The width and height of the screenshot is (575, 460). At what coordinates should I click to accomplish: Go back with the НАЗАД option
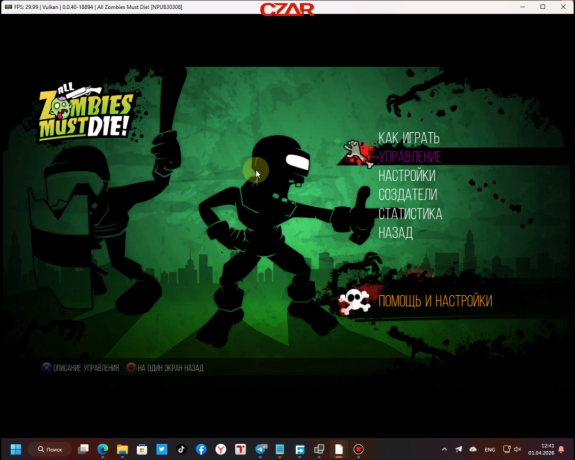click(x=396, y=233)
